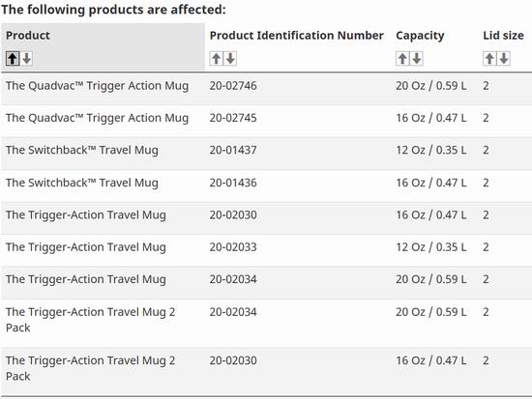Click the Product column header
This screenshot has height=399, width=532.
28,35
